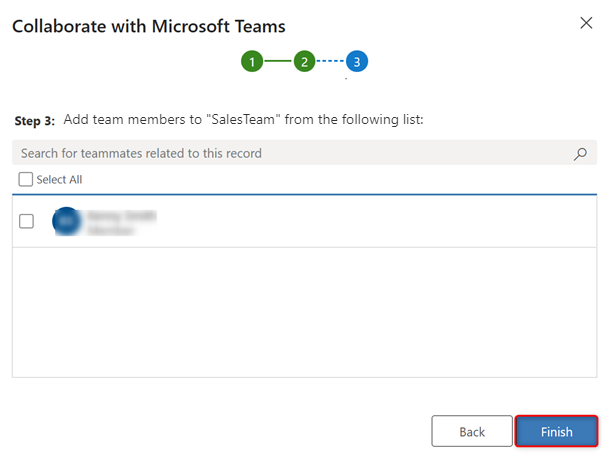The height and width of the screenshot is (467, 602).
Task: Click the blue step 3 circle indicator
Action: [x=357, y=61]
